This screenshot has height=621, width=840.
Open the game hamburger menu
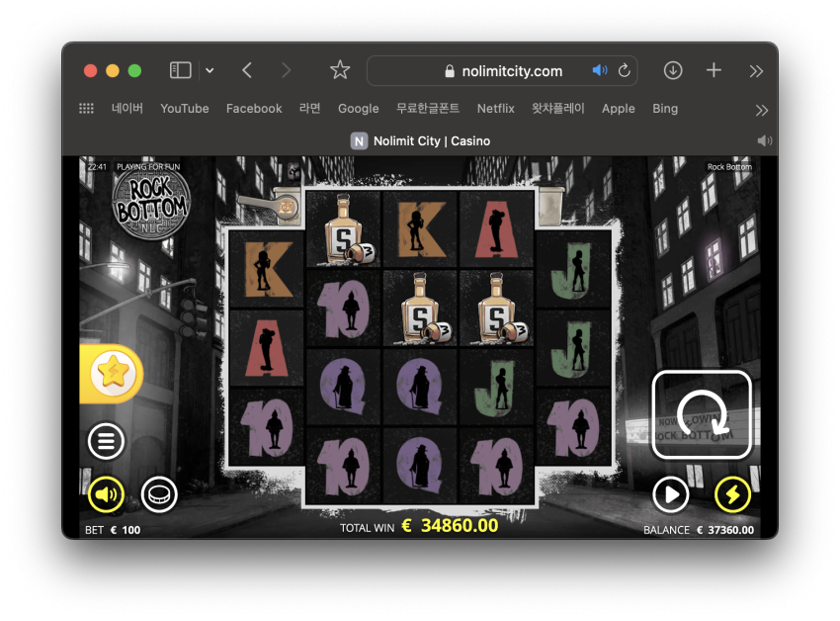point(106,441)
